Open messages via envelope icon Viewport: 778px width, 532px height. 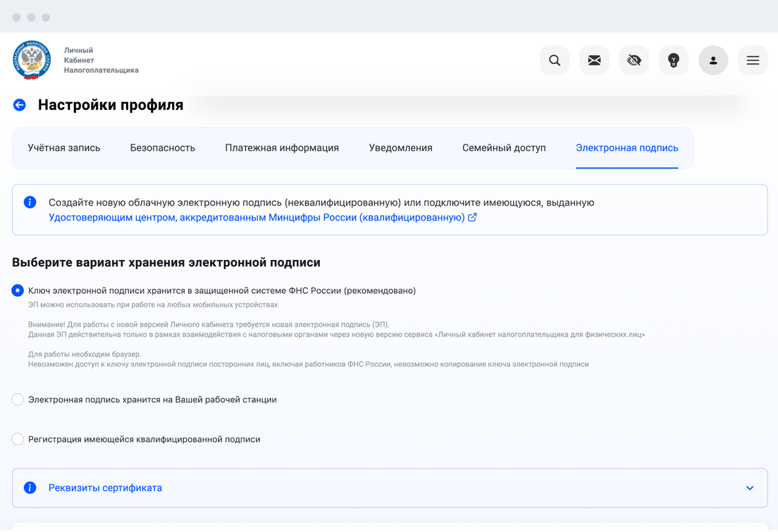594,61
